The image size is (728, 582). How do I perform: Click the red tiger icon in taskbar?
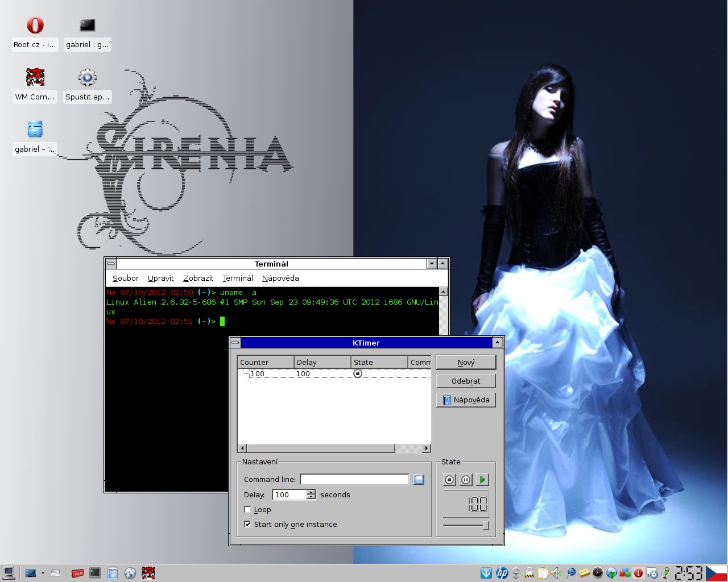(x=148, y=573)
